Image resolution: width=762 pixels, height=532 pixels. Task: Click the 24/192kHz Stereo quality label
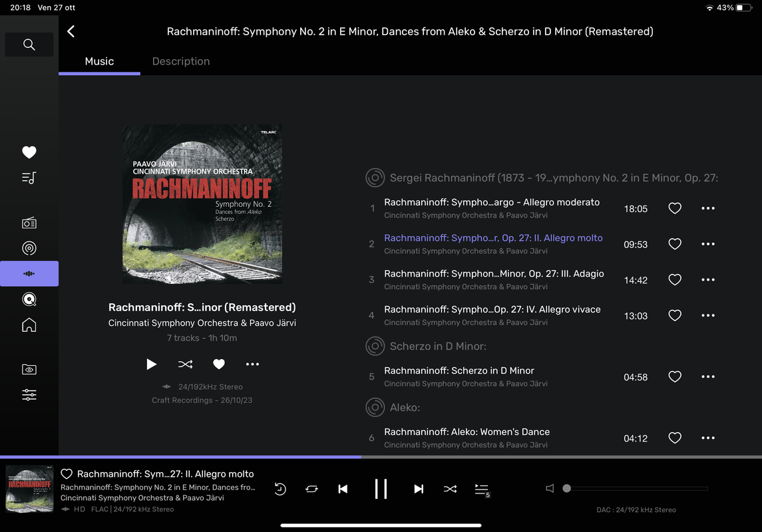(210, 387)
